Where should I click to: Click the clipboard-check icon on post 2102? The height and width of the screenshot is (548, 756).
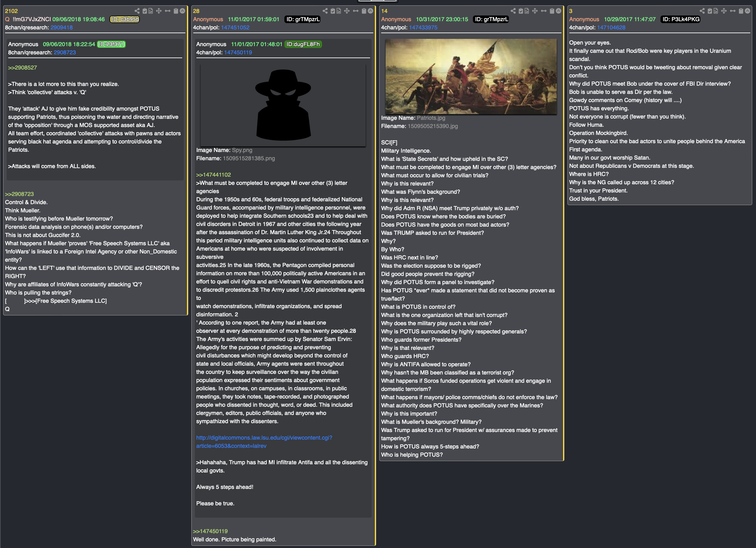(145, 11)
